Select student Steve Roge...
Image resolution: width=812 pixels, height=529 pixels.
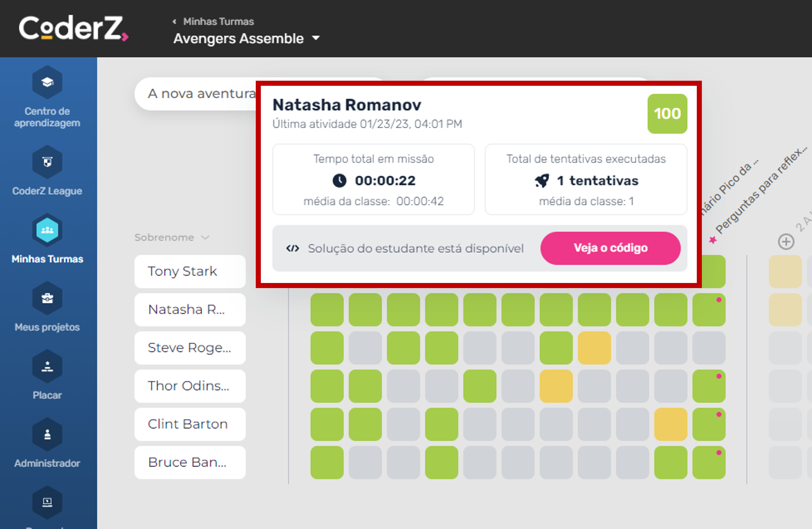click(190, 348)
